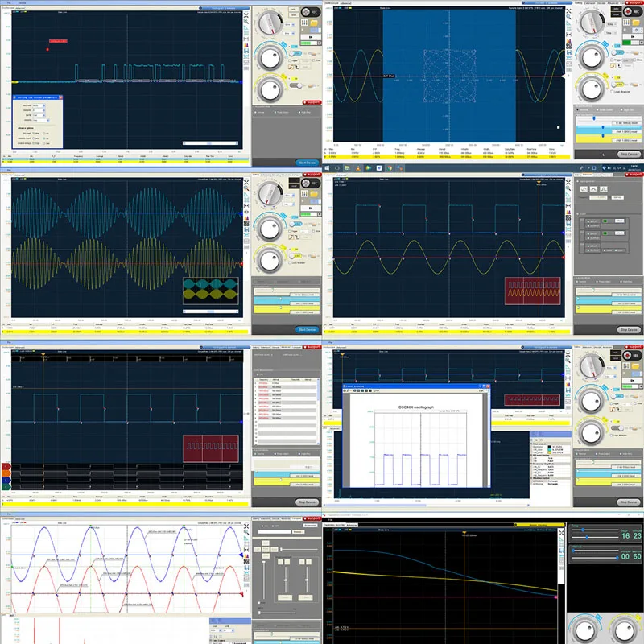The image size is (644, 644).
Task: Click REC button in the print preview window
Action: point(633,355)
